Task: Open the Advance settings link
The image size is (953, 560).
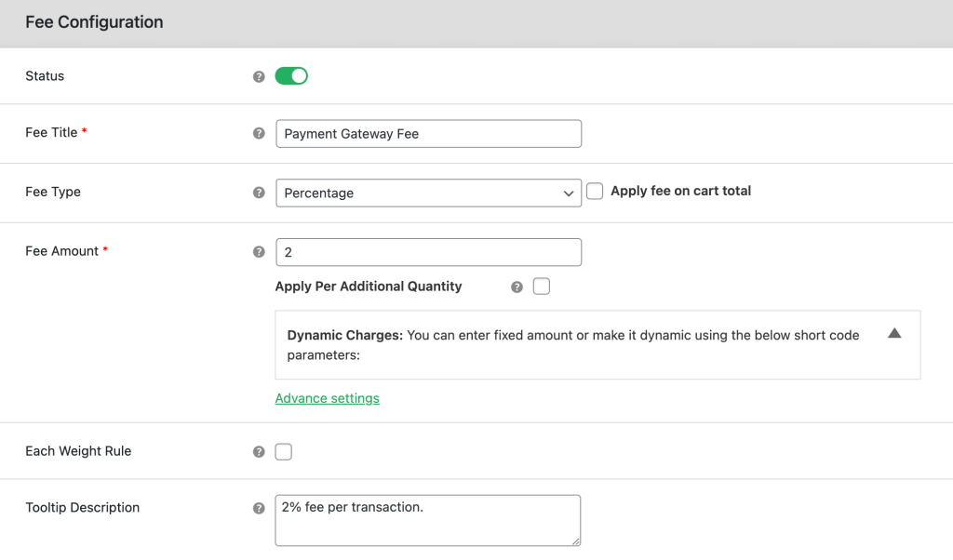Action: 327,398
